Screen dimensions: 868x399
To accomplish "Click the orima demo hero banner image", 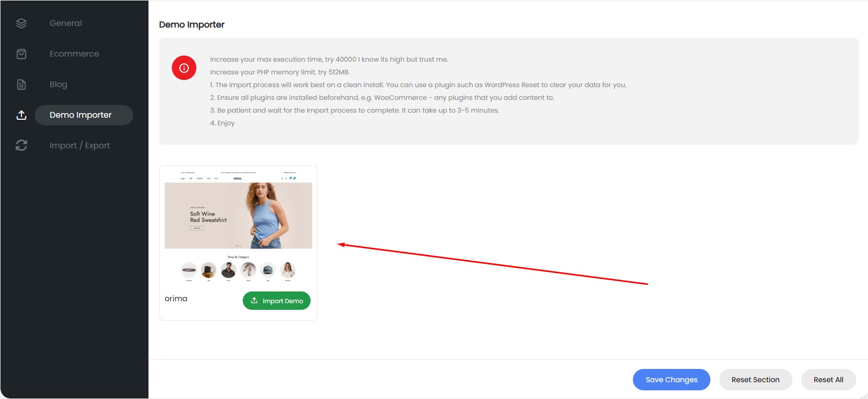I will click(x=238, y=216).
